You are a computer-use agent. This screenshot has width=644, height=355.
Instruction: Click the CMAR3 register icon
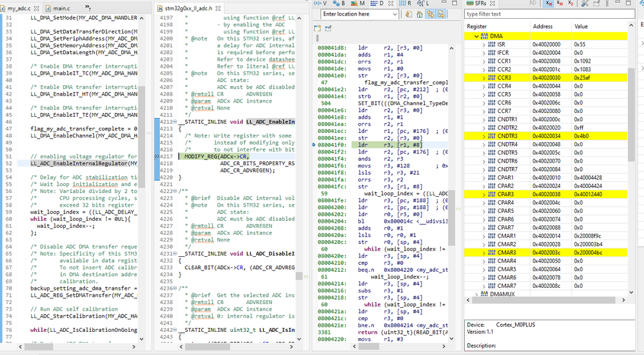(x=492, y=252)
